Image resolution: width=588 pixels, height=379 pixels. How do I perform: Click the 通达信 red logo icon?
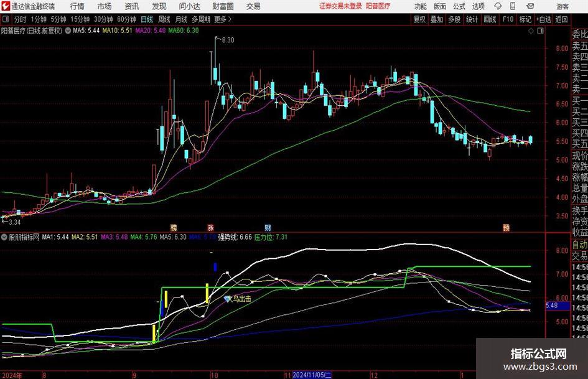[6, 6]
